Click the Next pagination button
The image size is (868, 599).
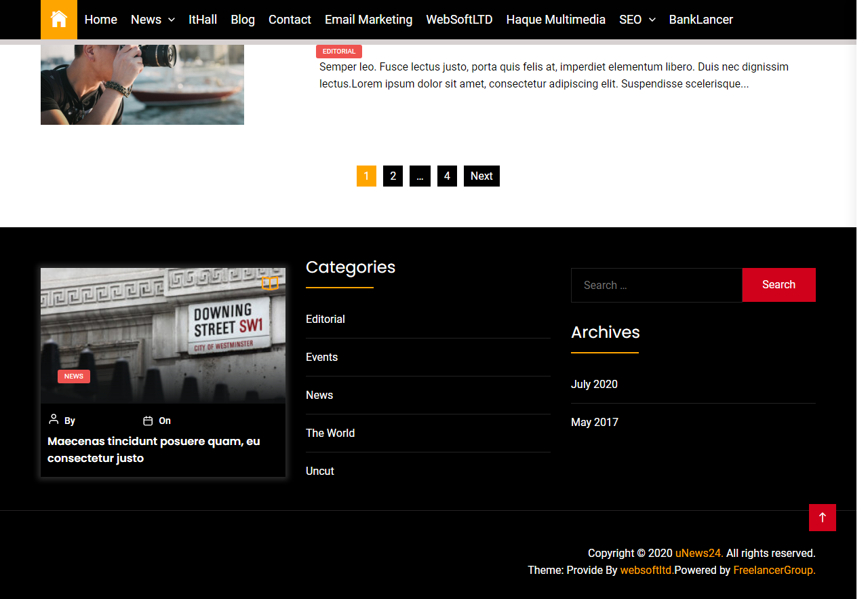click(481, 176)
